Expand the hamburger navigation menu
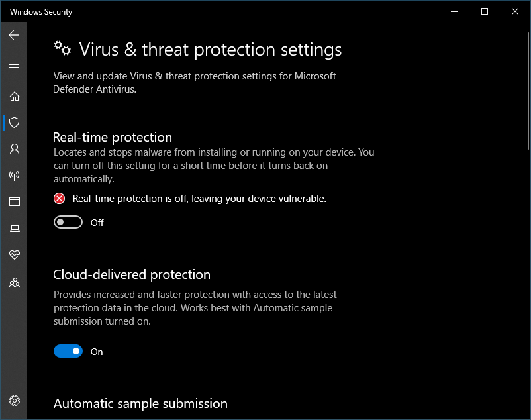Screen dimensions: 531x420 14,65
